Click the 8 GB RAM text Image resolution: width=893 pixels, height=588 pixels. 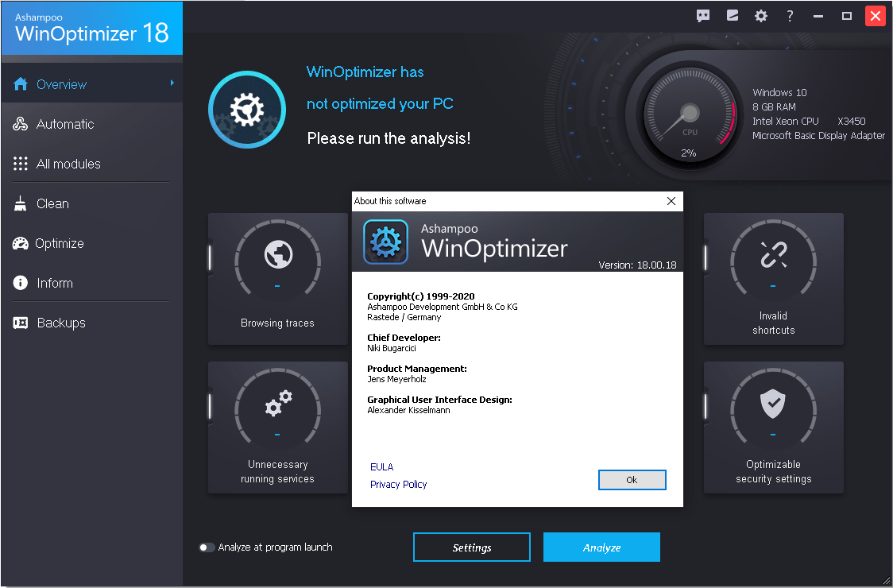pyautogui.click(x=774, y=106)
